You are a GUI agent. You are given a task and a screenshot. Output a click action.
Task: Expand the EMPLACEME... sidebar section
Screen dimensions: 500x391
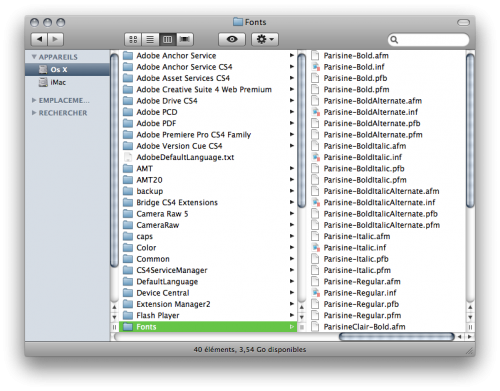click(34, 100)
